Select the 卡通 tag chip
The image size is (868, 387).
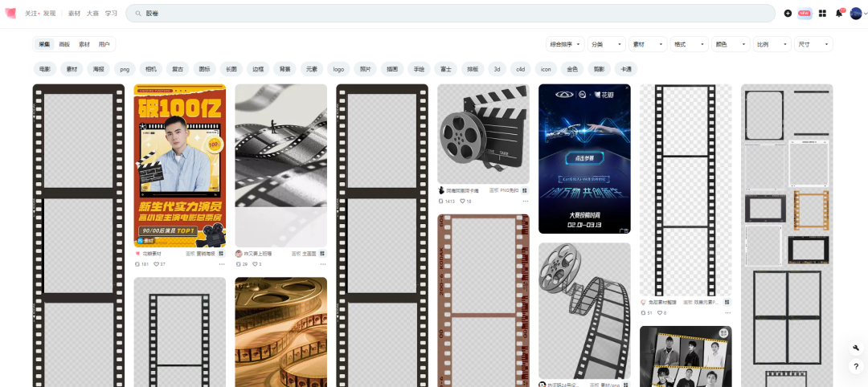point(626,69)
